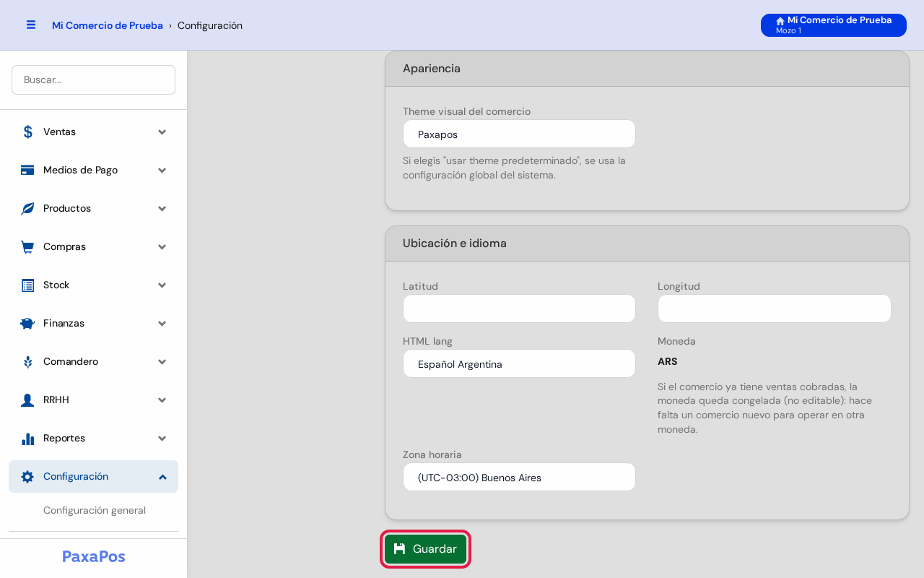The width and height of the screenshot is (924, 578).
Task: Focus the Buscar search field
Action: coord(93,80)
